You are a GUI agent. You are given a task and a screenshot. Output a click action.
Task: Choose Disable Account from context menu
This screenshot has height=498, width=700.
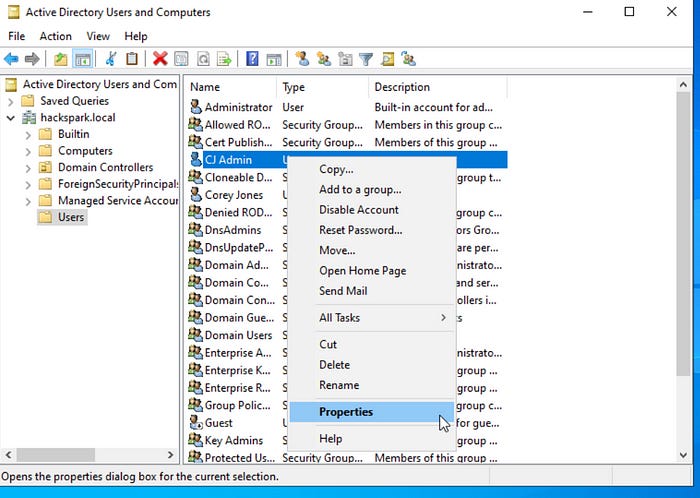[371, 210]
